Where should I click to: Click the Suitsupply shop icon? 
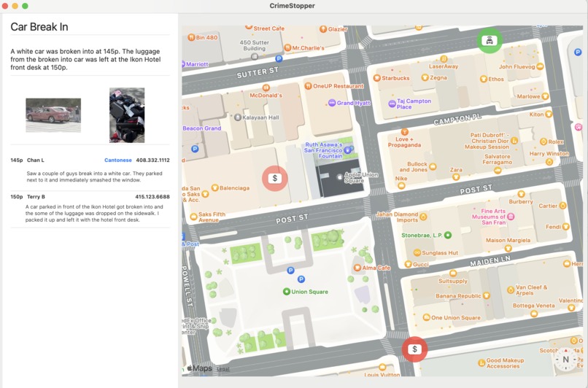(453, 273)
